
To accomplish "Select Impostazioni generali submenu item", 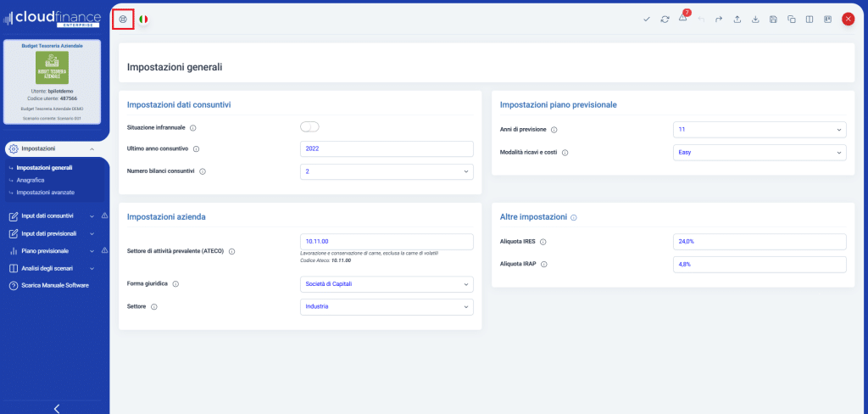I will point(44,167).
